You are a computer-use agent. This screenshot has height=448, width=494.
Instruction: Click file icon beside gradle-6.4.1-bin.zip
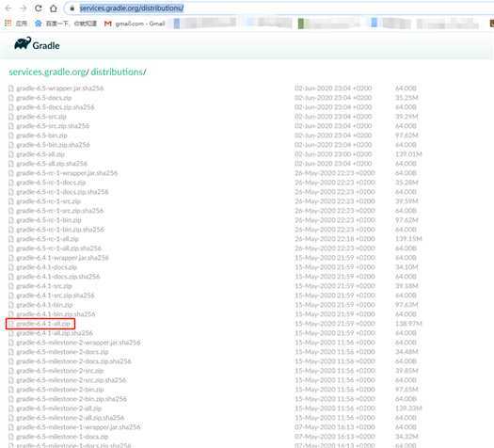(x=11, y=305)
